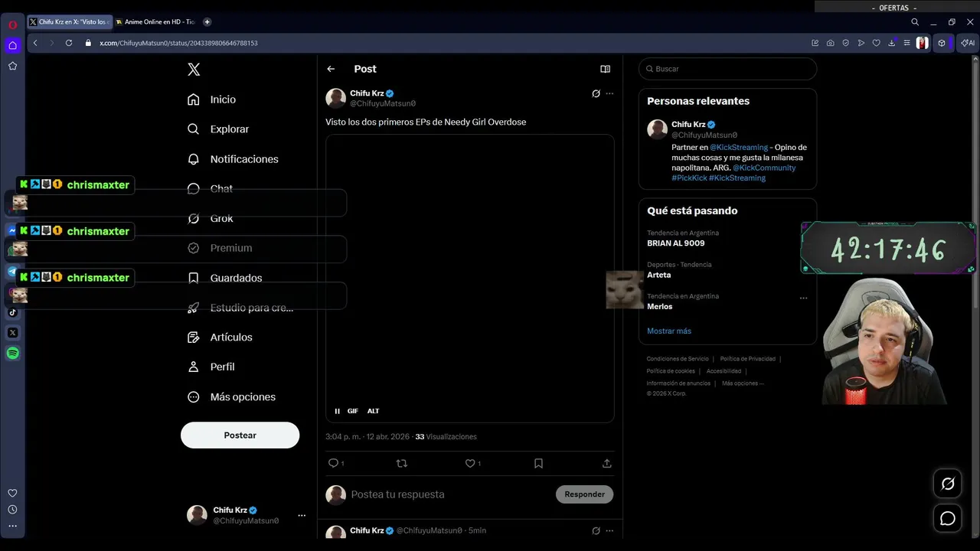Click the repost icon under the post

pos(401,464)
